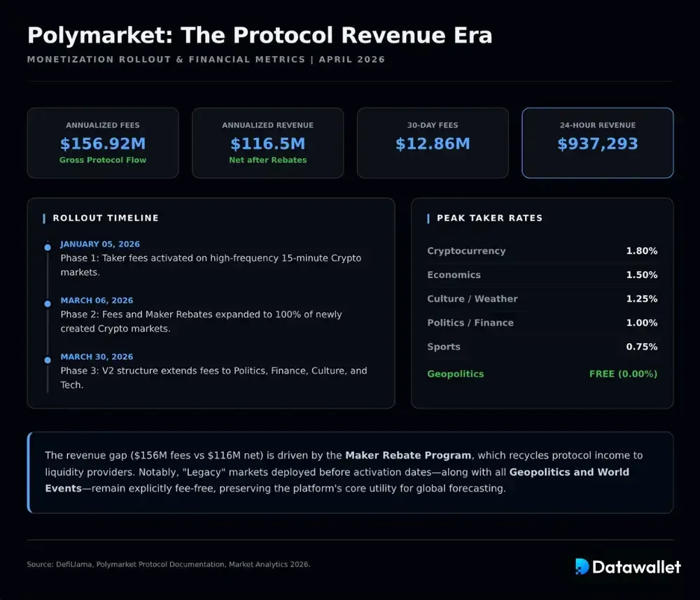
Task: Select the January 05 timeline dot marker
Action: coord(47,246)
